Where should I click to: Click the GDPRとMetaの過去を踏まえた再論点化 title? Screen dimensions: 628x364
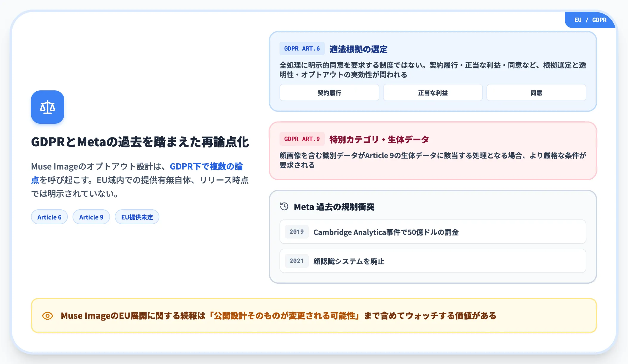coord(140,142)
